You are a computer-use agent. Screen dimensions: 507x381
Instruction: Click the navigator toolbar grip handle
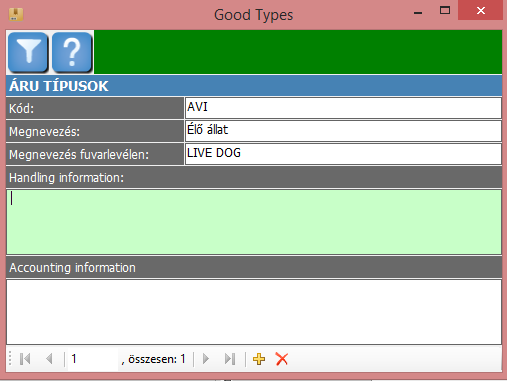point(10,359)
